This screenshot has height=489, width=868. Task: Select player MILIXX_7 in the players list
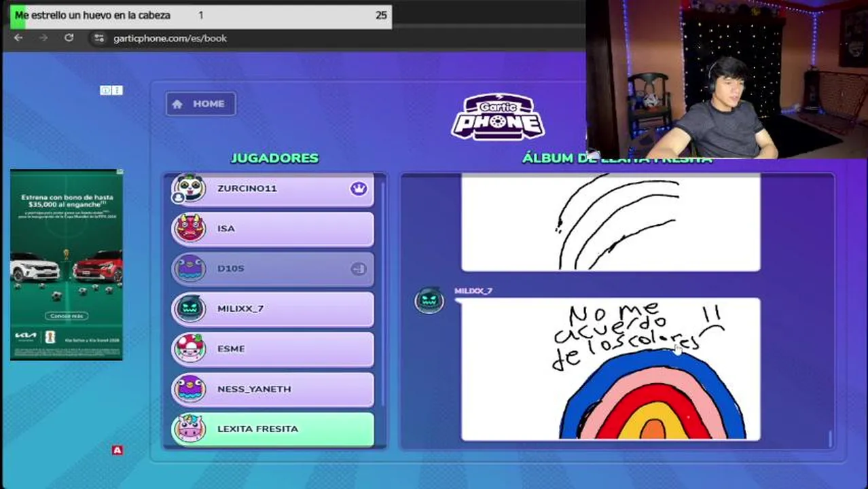tap(272, 309)
